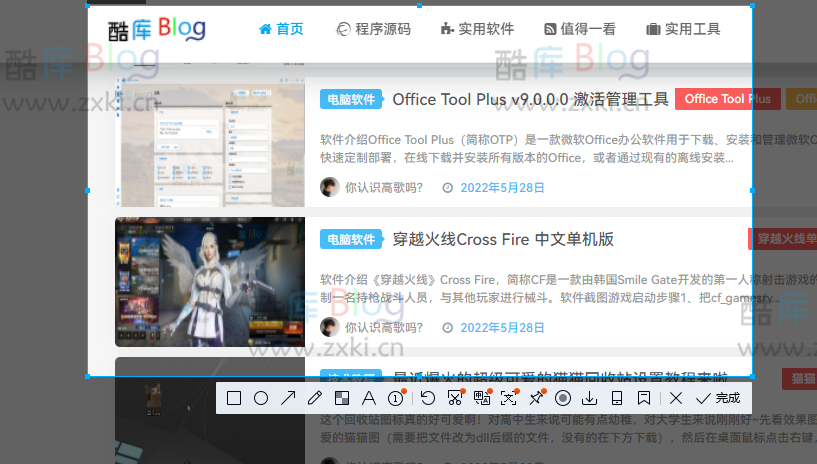Click the right-middle selection resize handle
The image size is (817, 464).
[752, 191]
